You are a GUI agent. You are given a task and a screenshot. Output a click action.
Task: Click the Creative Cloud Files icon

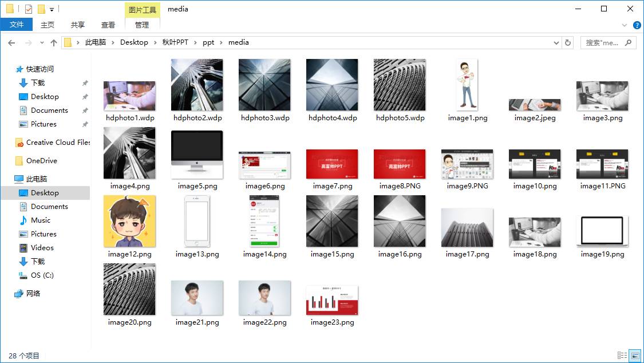[19, 143]
